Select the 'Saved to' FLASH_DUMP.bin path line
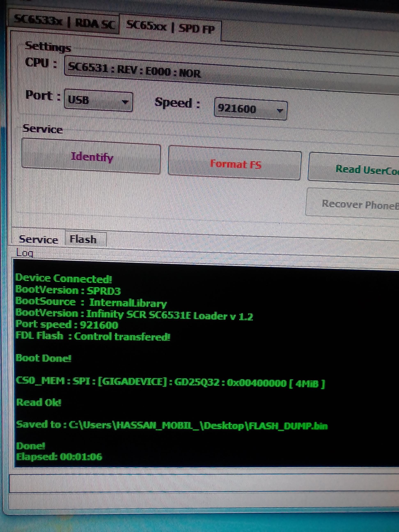Image resolution: width=399 pixels, height=532 pixels. 172,425
